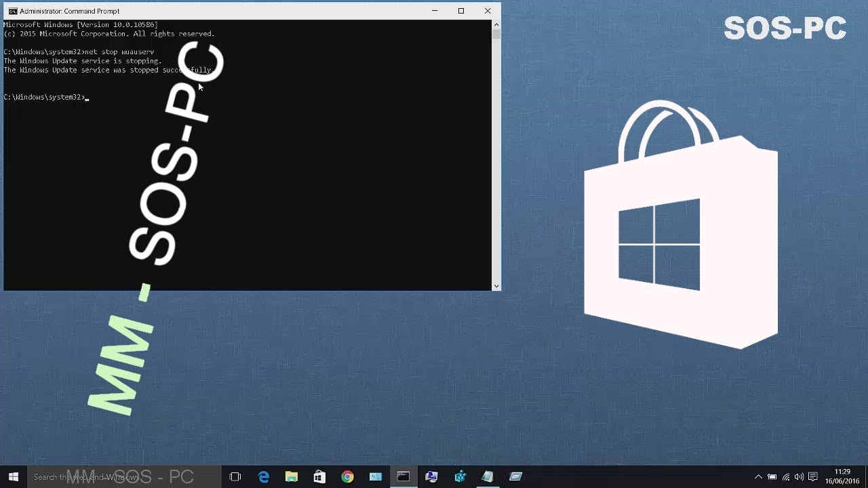Launch Microsoft Edge from the taskbar

(x=264, y=477)
